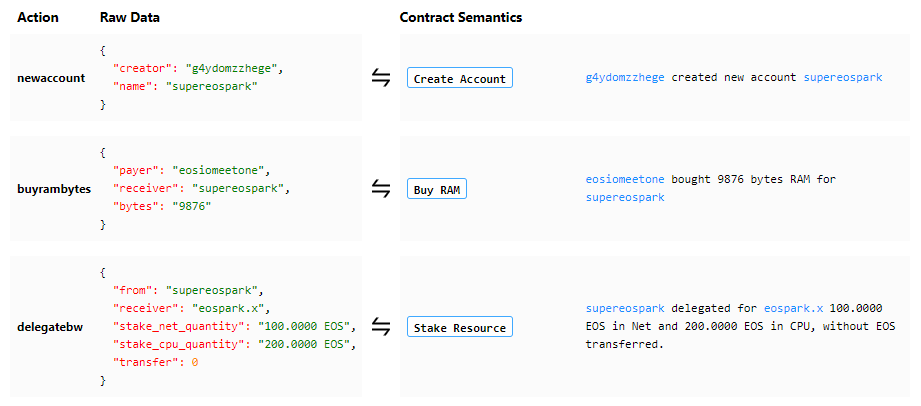
Task: Click the swap arrows icon beside Stake Resource
Action: (381, 327)
